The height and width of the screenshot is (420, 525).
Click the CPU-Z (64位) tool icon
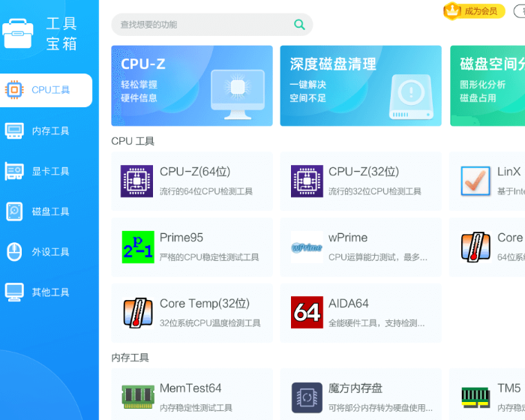(x=136, y=181)
